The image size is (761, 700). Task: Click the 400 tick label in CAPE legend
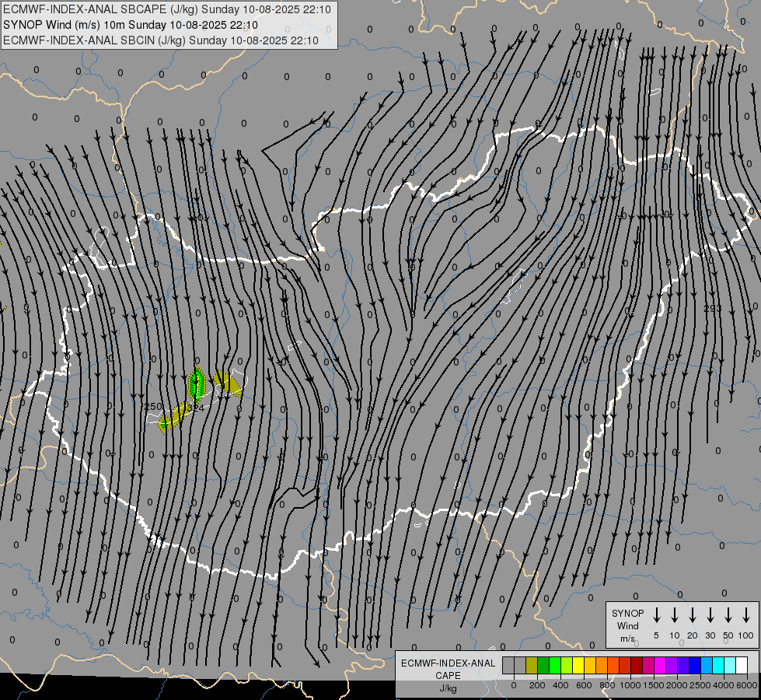[x=560, y=685]
